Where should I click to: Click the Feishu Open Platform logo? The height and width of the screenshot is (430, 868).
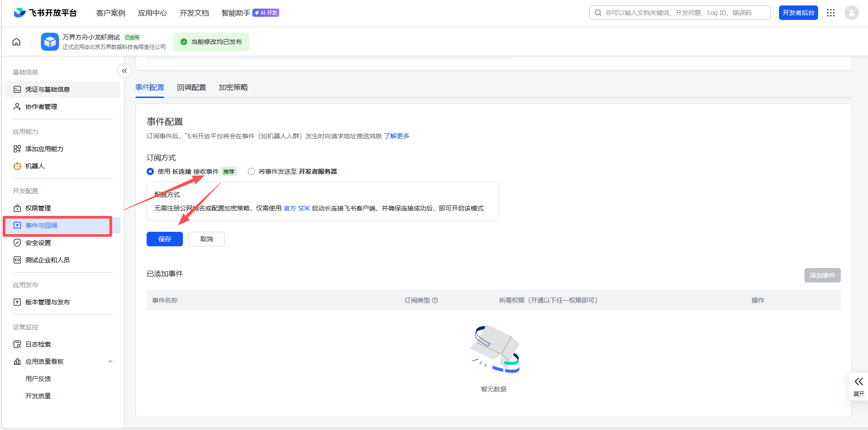pyautogui.click(x=45, y=13)
